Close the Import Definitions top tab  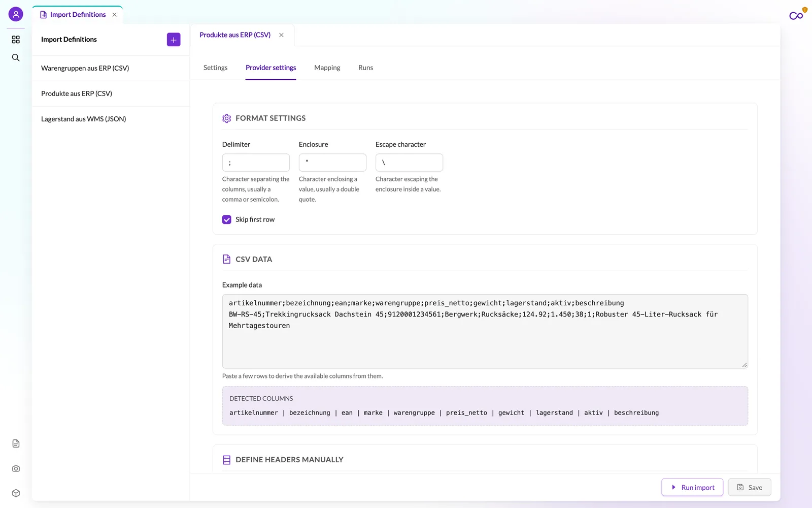click(x=115, y=15)
